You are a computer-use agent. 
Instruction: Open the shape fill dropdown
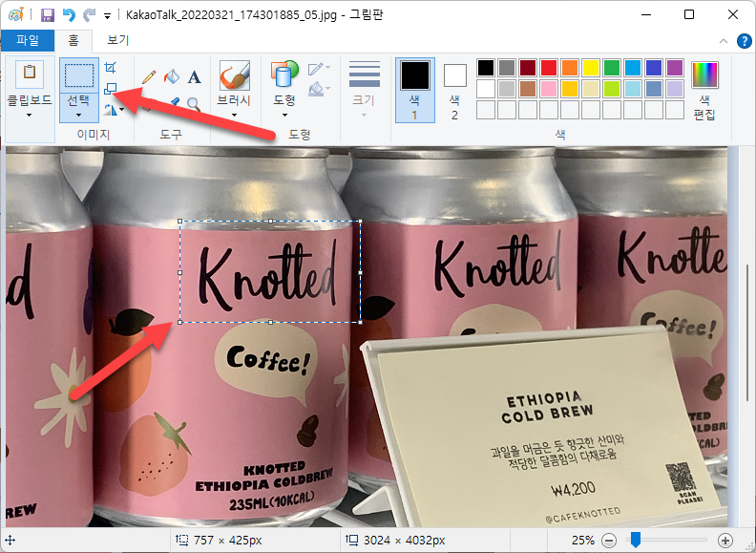[x=319, y=89]
